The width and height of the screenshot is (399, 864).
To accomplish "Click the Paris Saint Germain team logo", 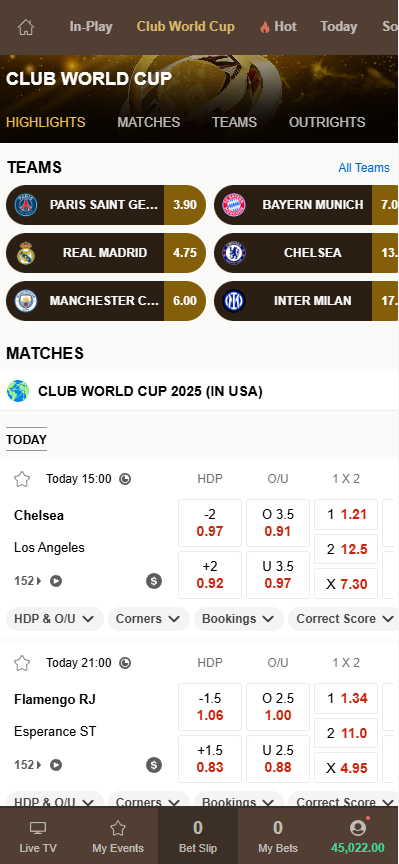I will [25, 205].
